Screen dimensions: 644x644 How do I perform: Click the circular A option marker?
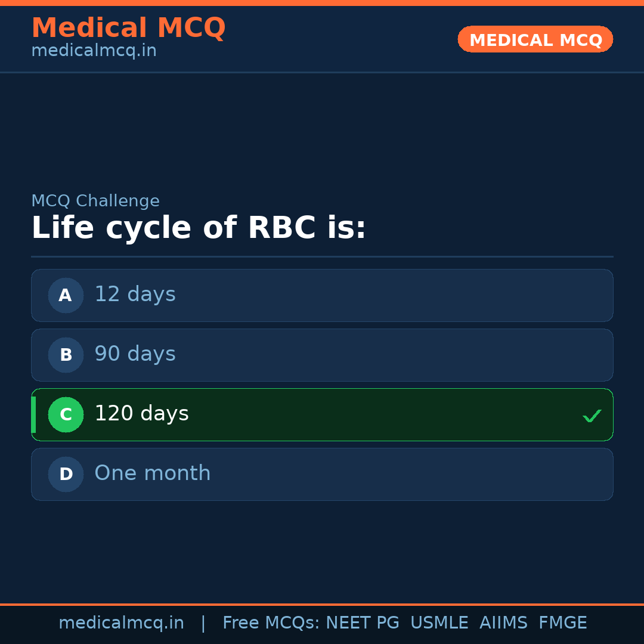[x=66, y=295]
